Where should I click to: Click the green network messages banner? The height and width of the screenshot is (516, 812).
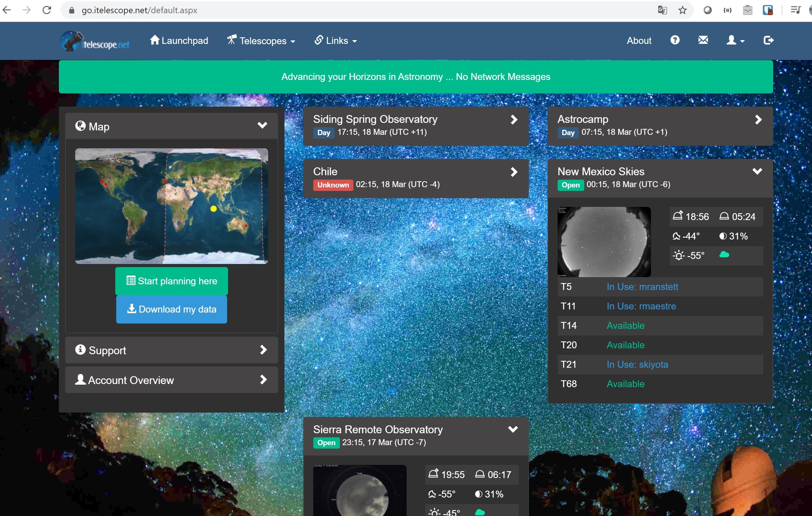(x=415, y=77)
